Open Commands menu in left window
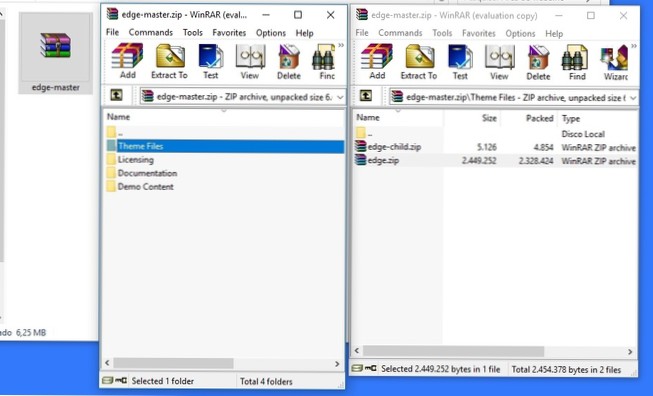Image resolution: width=653 pixels, height=396 pixels. pos(150,32)
